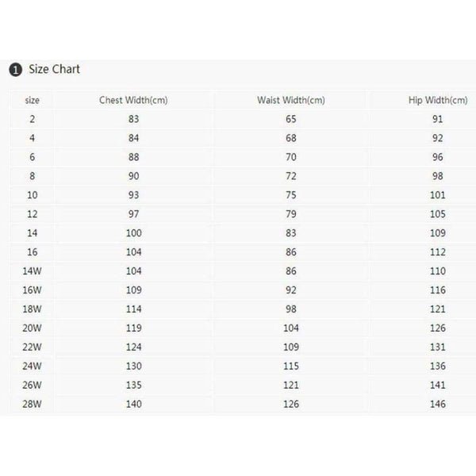Click hip width value 146 for size 28W
Screen dimensions: 476x476
click(437, 404)
